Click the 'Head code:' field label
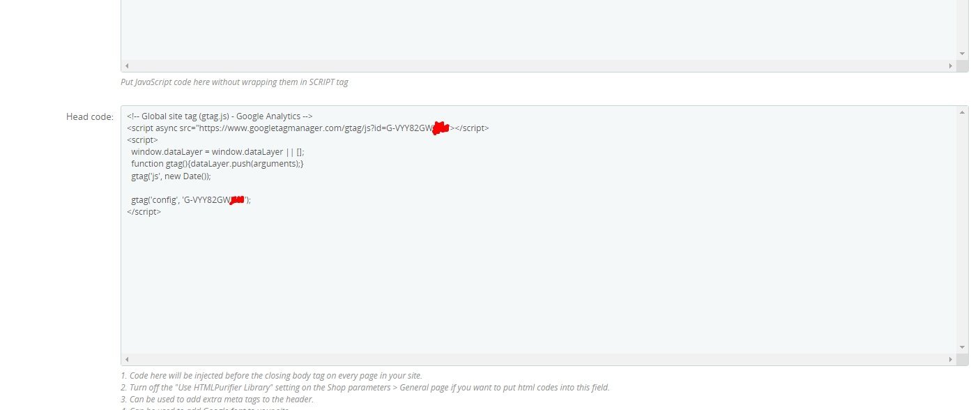The height and width of the screenshot is (410, 980). (90, 116)
